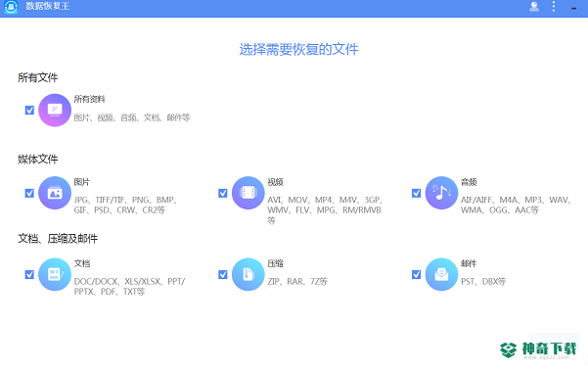Select the 音频 music note icon
588x371 pixels.
(442, 193)
